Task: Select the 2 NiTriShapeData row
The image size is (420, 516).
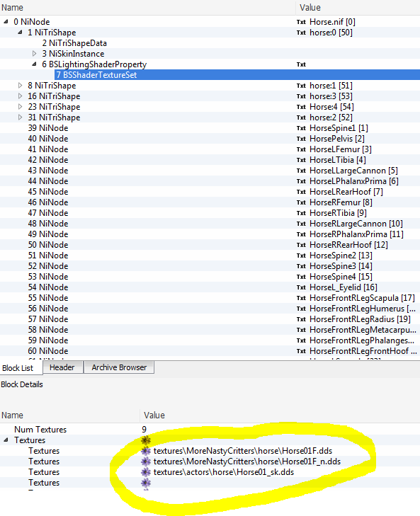Action: (210, 43)
